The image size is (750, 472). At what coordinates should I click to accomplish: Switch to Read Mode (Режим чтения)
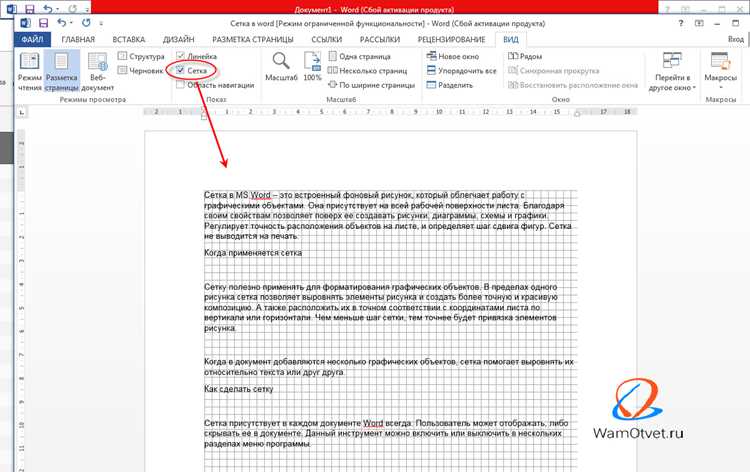pos(30,72)
